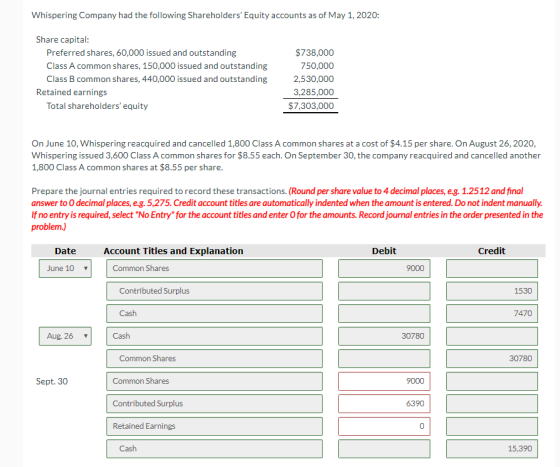This screenshot has width=560, height=467.
Task: Click empty credit field beside June 10 Common Shares
Action: pos(492,268)
